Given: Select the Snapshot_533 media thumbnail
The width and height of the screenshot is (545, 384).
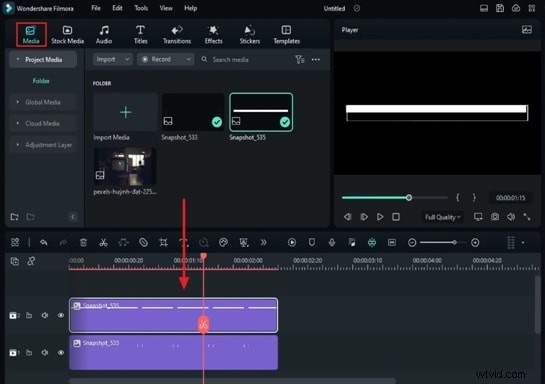Looking at the screenshot, I should coord(193,112).
